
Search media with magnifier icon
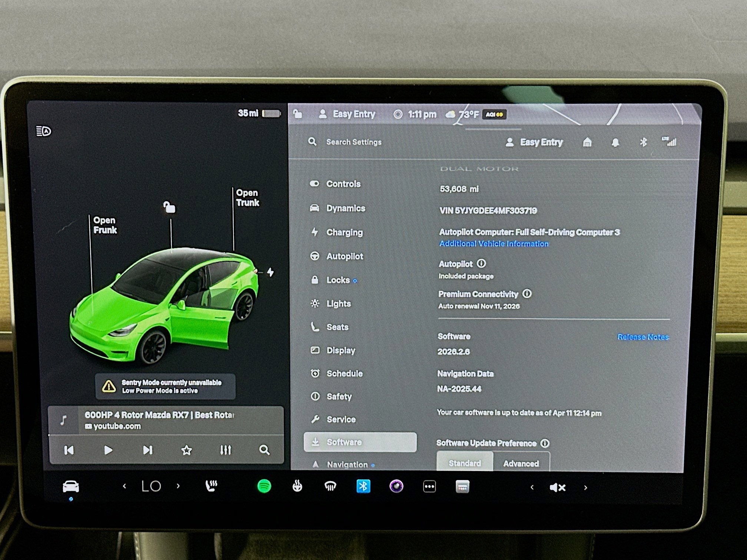(265, 450)
